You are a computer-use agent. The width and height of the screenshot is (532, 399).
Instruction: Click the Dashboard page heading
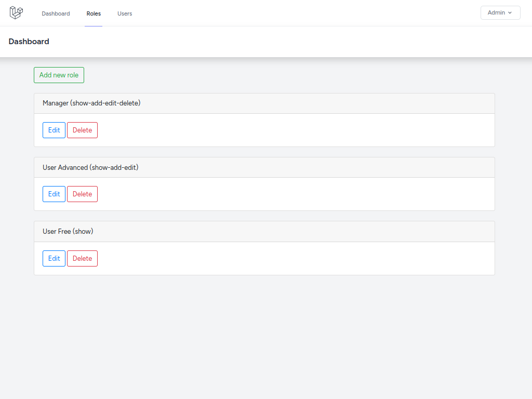29,42
